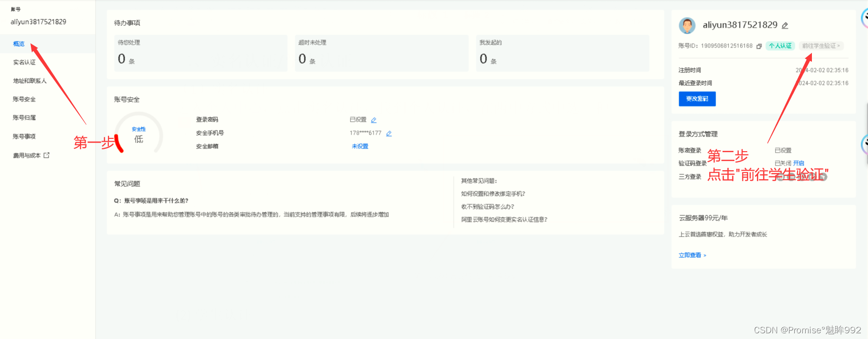Open 账号事项 in the sidebar
Screen dimensions: 868x339
click(x=24, y=136)
